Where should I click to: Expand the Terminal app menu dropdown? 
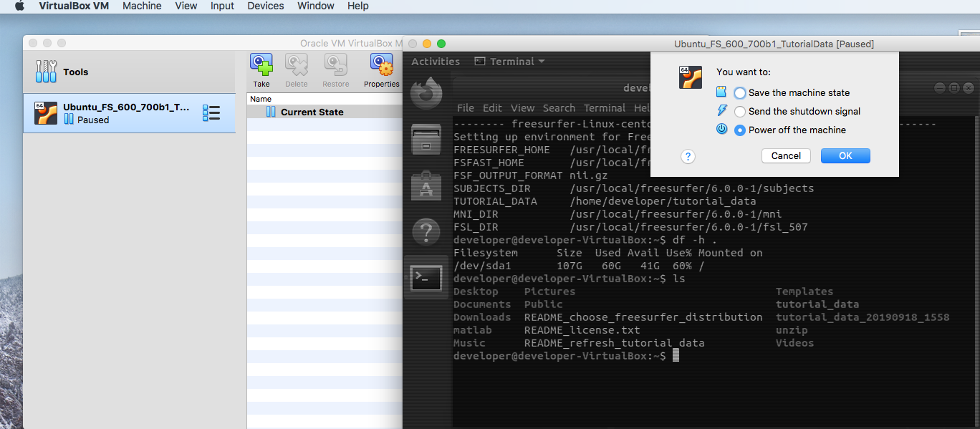coord(510,62)
